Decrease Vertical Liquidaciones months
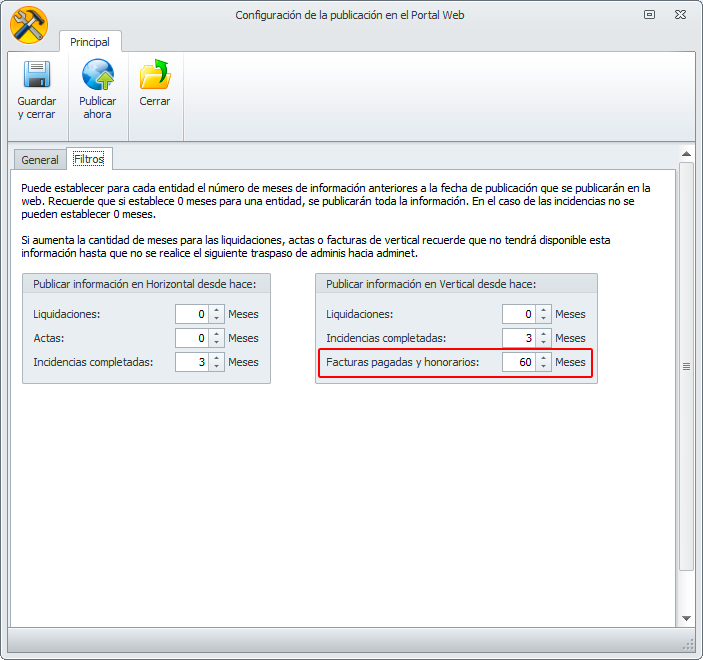This screenshot has width=703, height=660. 543,318
